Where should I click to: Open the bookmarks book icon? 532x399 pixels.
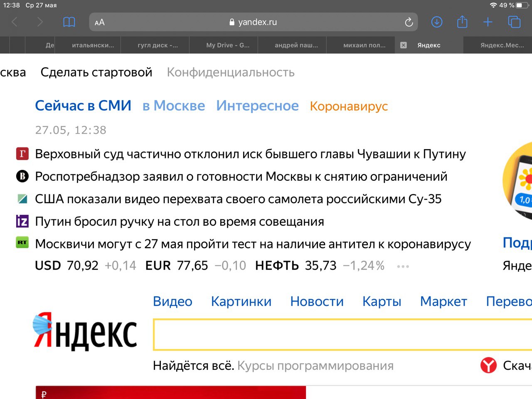point(69,22)
